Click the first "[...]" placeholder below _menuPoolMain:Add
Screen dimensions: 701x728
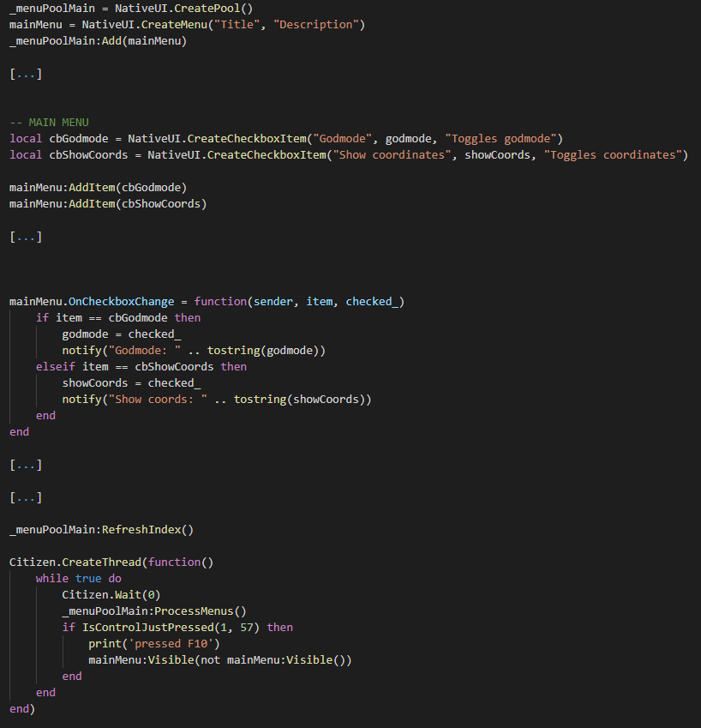26,74
